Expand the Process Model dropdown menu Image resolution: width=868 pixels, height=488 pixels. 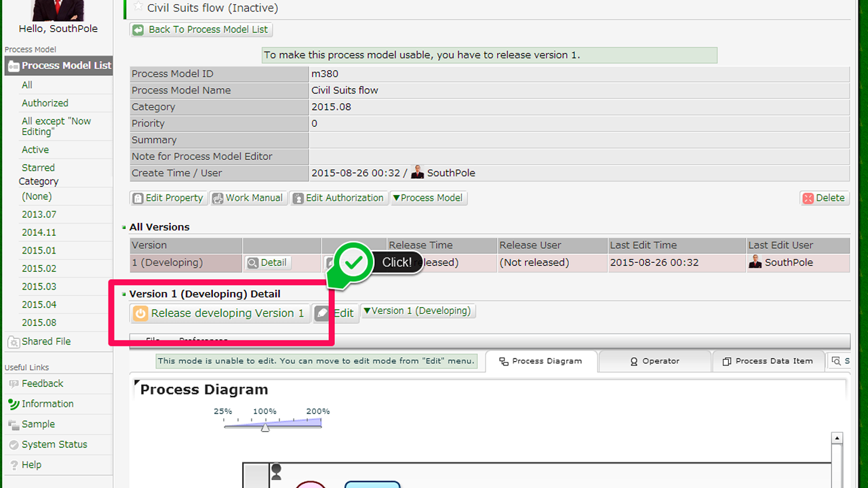429,198
